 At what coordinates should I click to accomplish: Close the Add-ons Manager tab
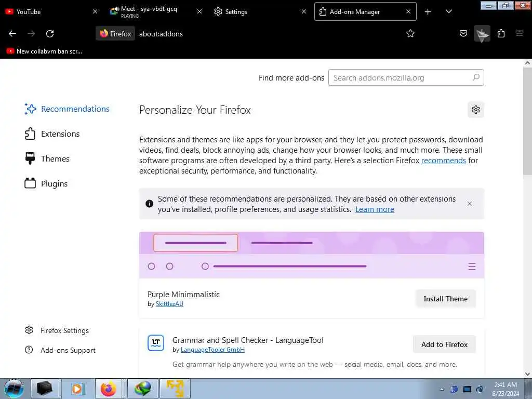pos(408,11)
